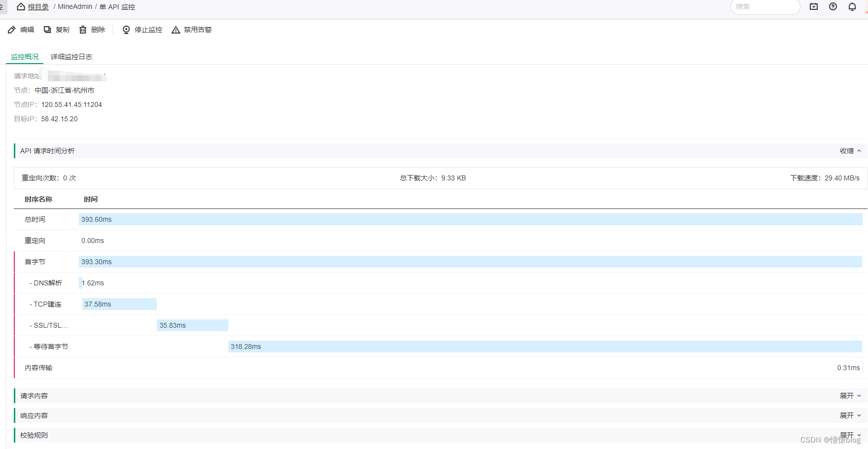Focus the 搜索 search field
Viewport: 868px width, 449px height.
click(x=765, y=7)
